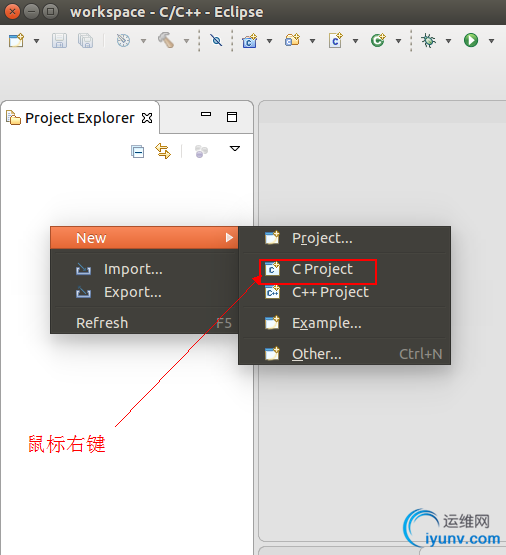
Task: Close the Eclipse window
Action: (12, 12)
